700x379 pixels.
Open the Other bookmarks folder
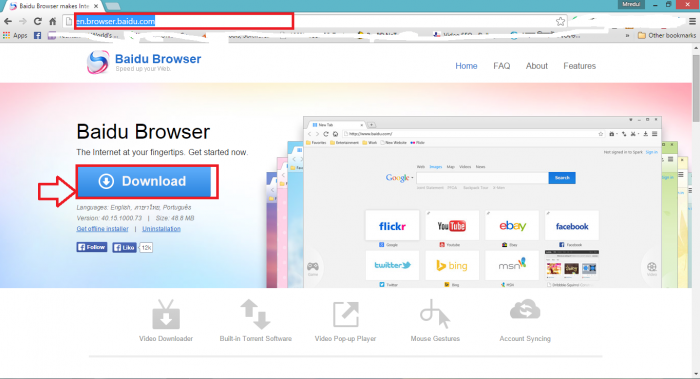pyautogui.click(x=667, y=35)
